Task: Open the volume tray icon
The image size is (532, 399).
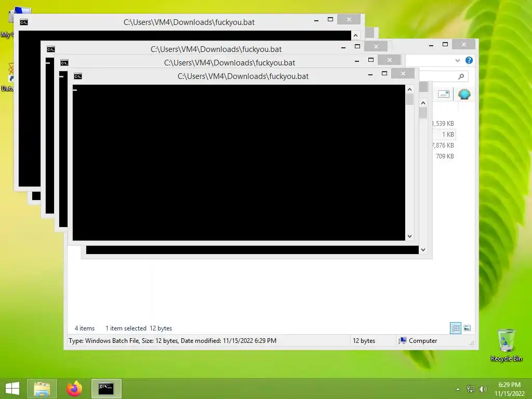Action: click(x=483, y=389)
